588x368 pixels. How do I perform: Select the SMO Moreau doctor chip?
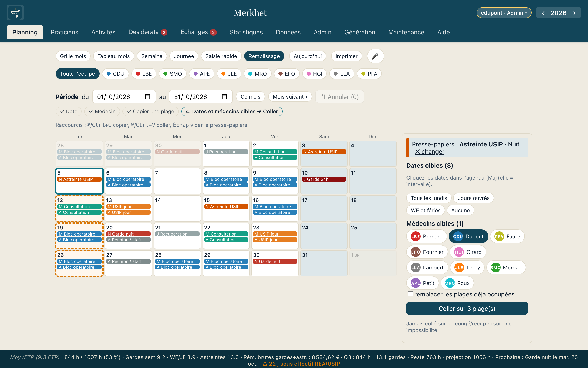[506, 267]
